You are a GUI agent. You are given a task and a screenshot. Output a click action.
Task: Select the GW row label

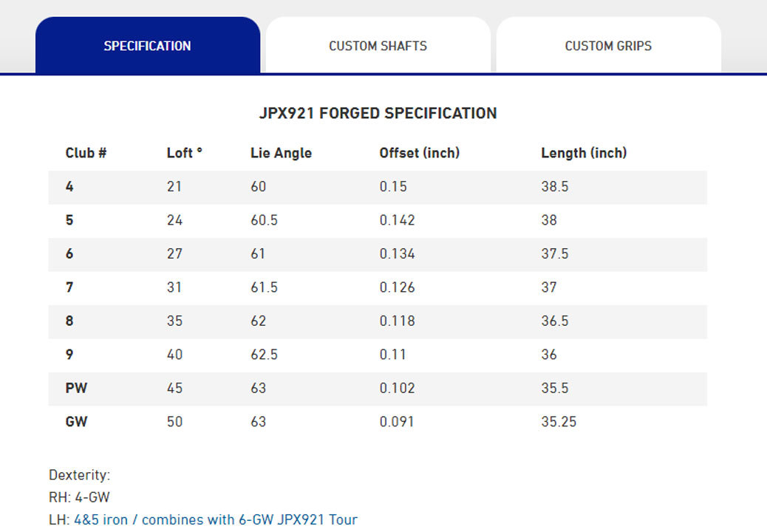[76, 422]
